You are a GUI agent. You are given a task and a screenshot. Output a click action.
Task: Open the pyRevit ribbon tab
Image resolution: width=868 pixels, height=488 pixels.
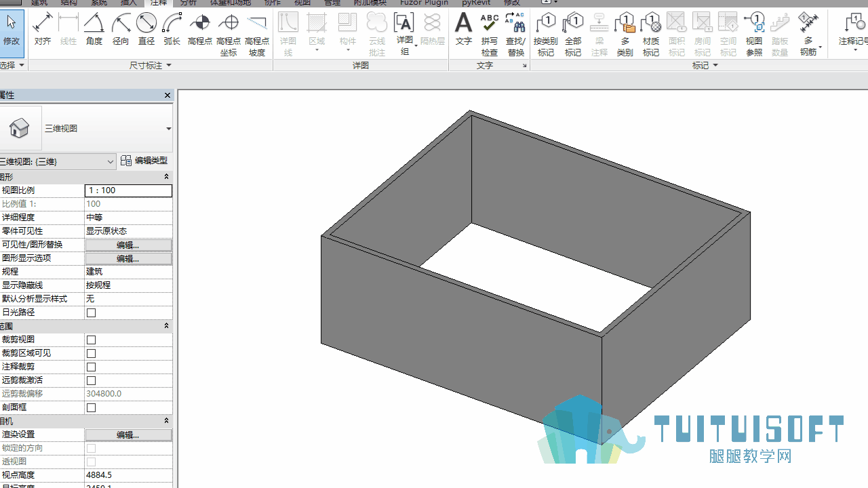[x=476, y=3]
